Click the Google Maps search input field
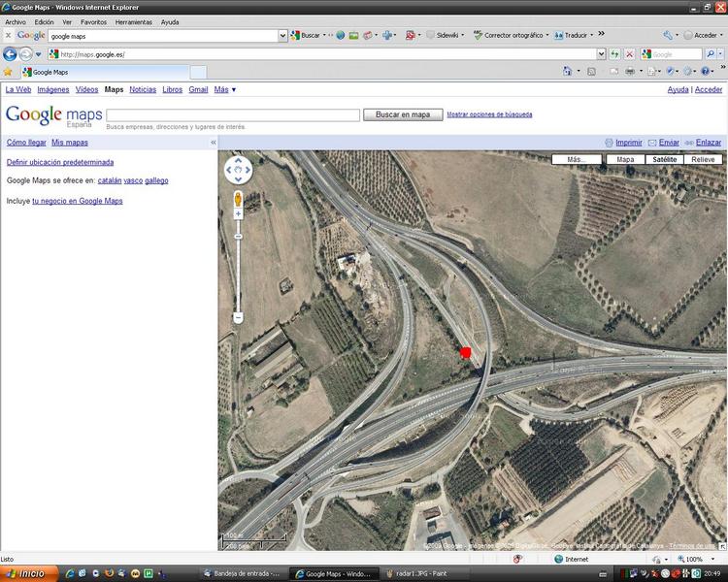 [233, 114]
